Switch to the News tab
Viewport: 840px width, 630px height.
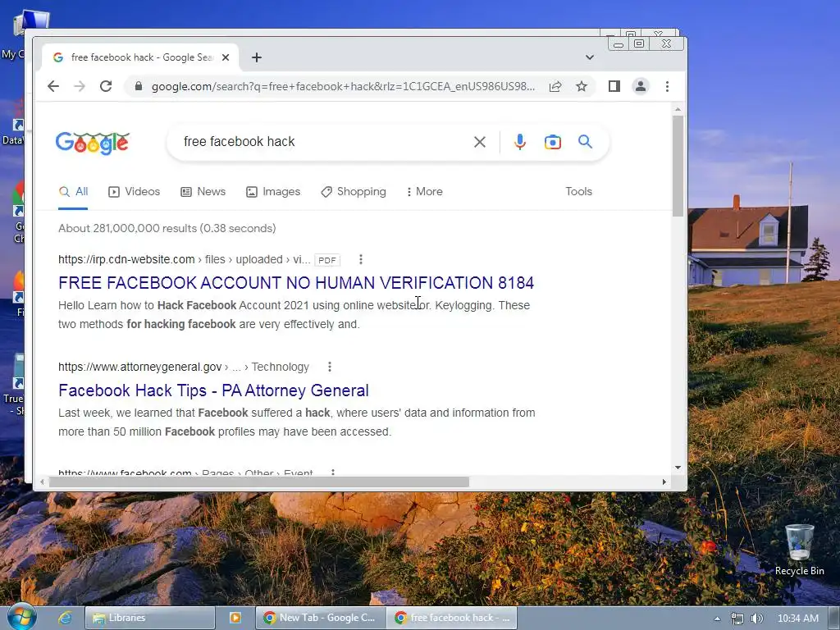[203, 192]
